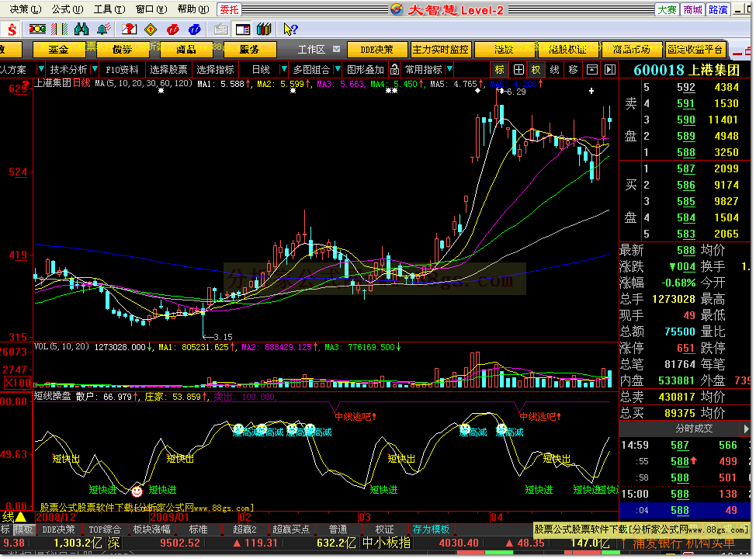756x559 pixels.
Task: Click the 大赛 button in title bar
Action: (x=668, y=9)
